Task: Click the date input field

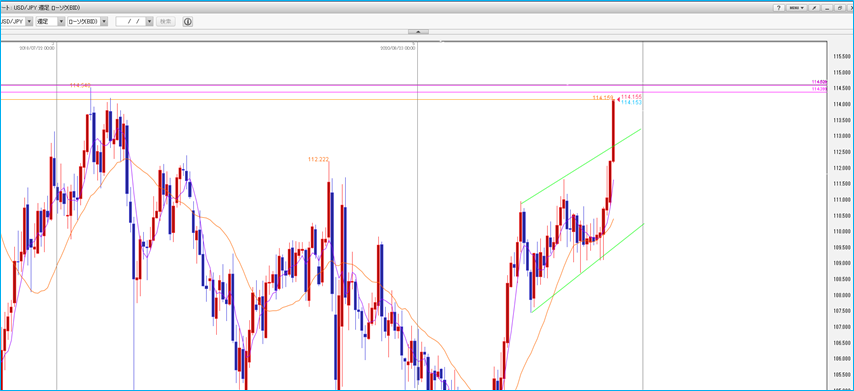Action: tap(131, 22)
